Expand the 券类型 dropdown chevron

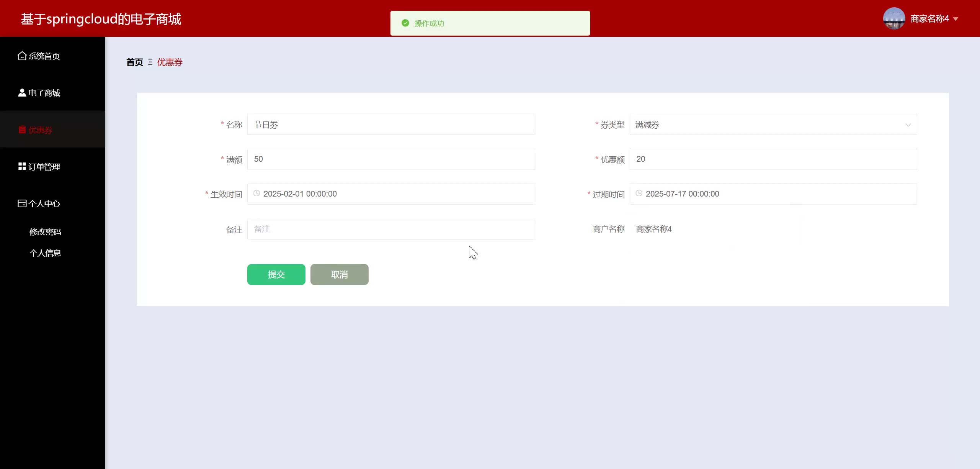pos(908,125)
